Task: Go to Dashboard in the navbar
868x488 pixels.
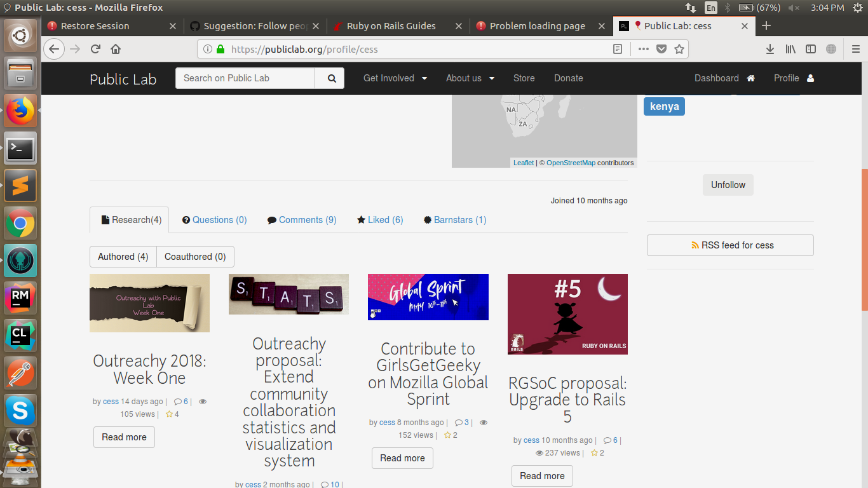Action: (724, 78)
